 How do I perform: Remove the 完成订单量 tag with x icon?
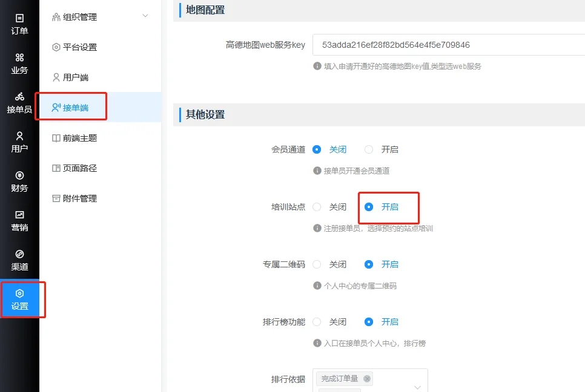tap(367, 379)
